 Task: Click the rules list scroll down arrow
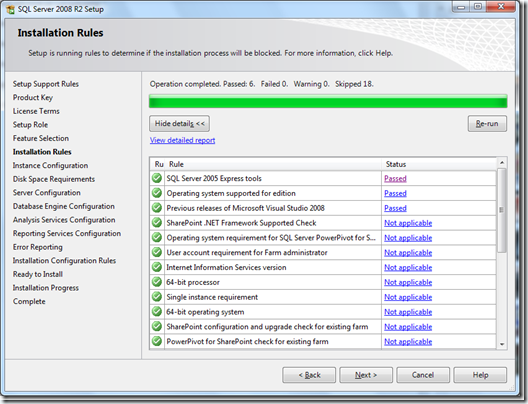pos(502,344)
